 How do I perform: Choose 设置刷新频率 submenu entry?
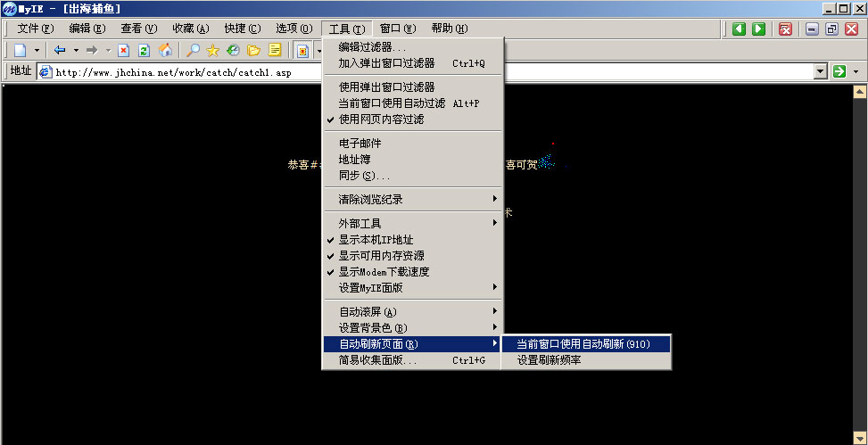click(x=586, y=360)
